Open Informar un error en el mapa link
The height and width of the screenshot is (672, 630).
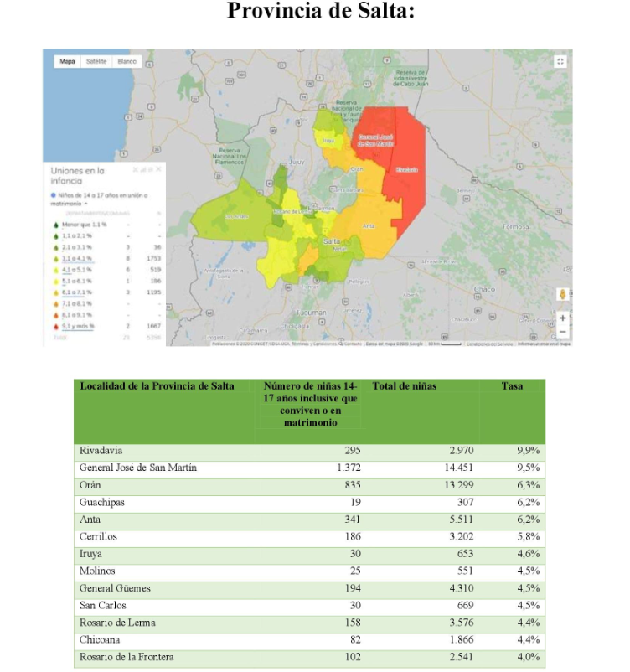pos(544,344)
